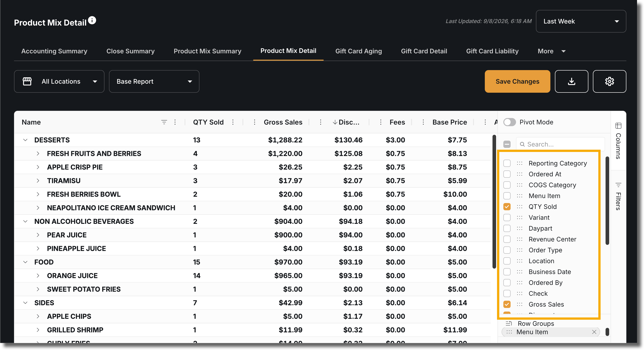Collapse the FOOD group

25,262
